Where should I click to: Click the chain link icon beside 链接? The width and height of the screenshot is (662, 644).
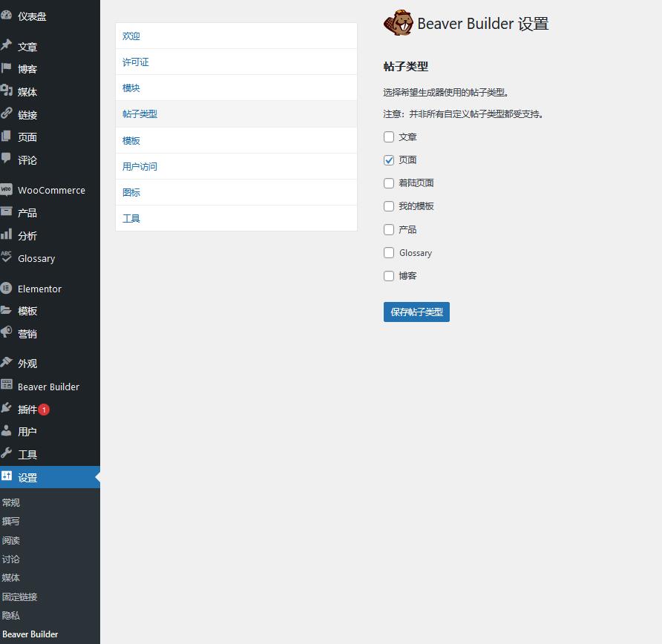6,113
